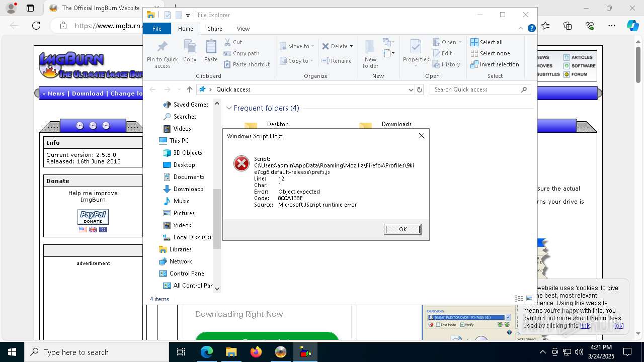Open the Copy to dropdown

(297, 61)
